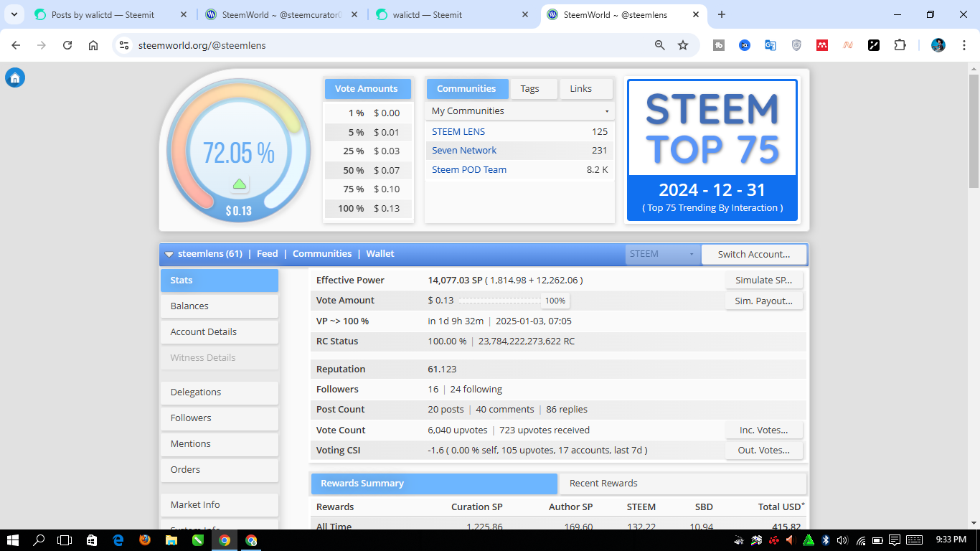This screenshot has width=980, height=551.
Task: Click the Sim. Payout... button
Action: (x=764, y=301)
